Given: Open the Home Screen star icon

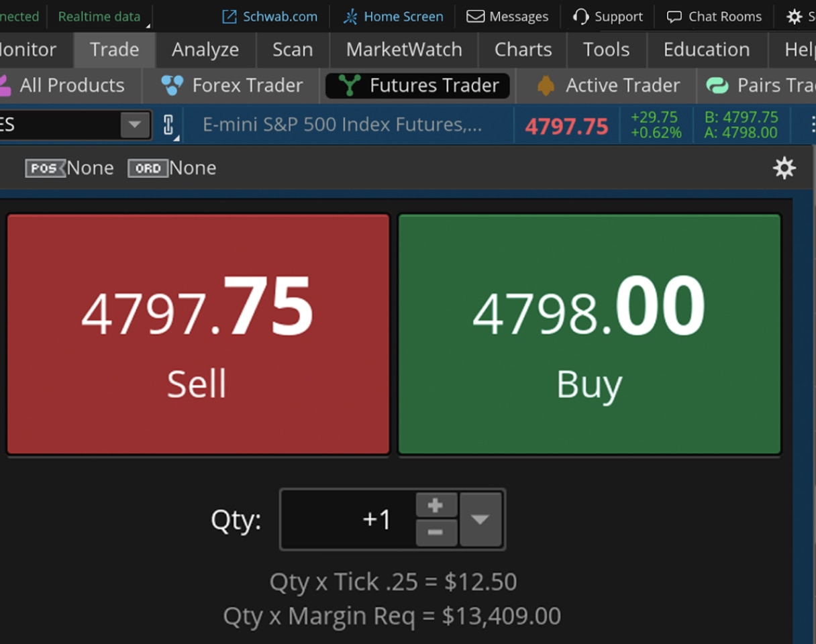Looking at the screenshot, I should coord(350,17).
